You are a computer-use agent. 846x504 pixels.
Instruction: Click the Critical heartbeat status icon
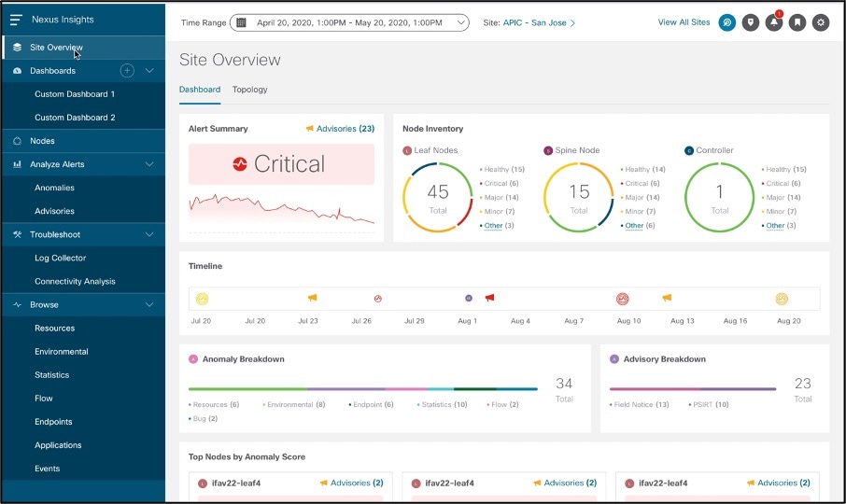pos(240,164)
